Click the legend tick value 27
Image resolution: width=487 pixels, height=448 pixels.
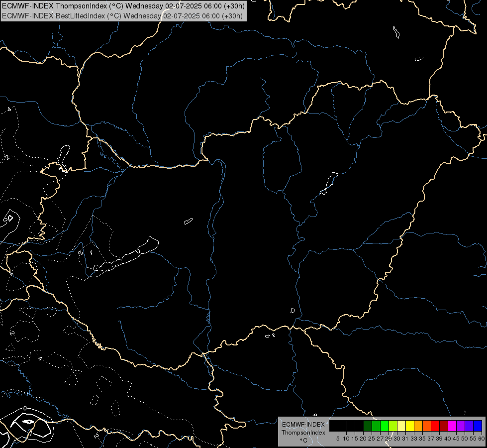click(380, 439)
